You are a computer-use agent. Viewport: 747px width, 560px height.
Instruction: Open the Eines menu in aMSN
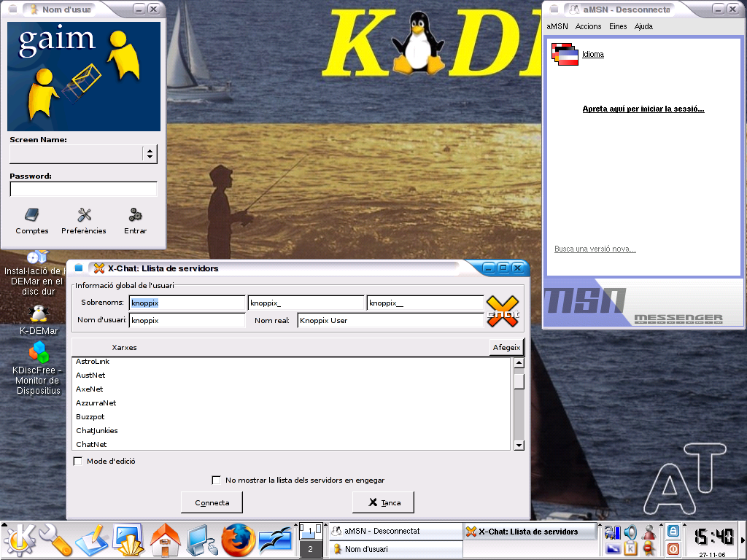pyautogui.click(x=618, y=27)
